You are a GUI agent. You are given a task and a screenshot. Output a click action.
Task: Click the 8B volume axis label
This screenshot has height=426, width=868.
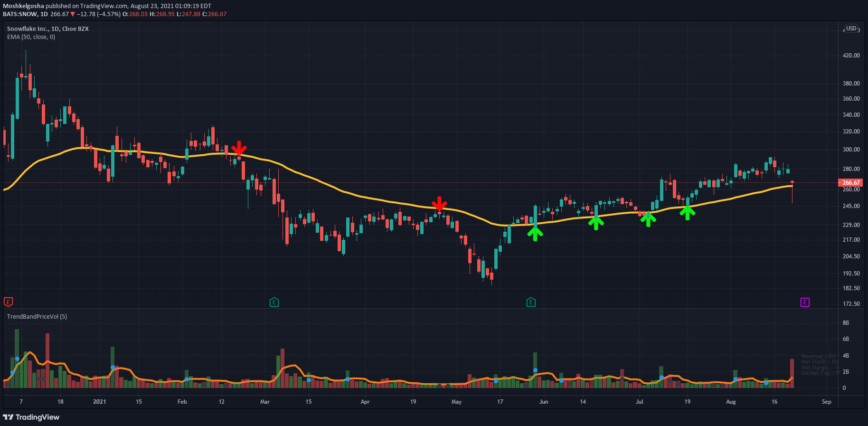pos(846,323)
